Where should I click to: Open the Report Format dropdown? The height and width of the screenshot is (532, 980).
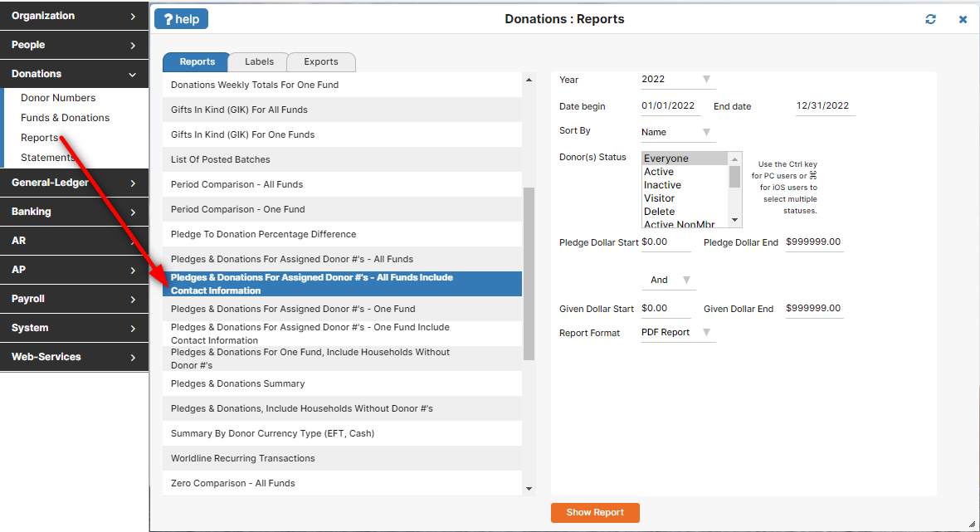coord(677,333)
